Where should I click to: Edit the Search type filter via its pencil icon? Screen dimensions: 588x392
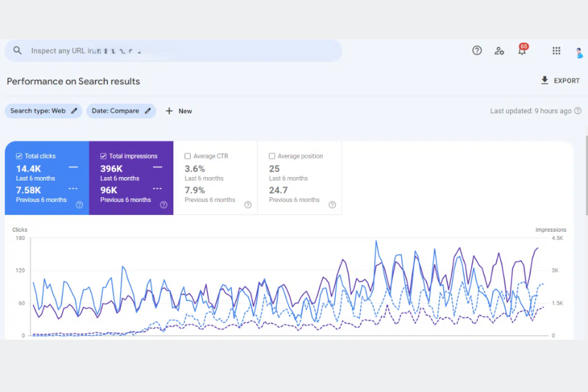tap(73, 111)
